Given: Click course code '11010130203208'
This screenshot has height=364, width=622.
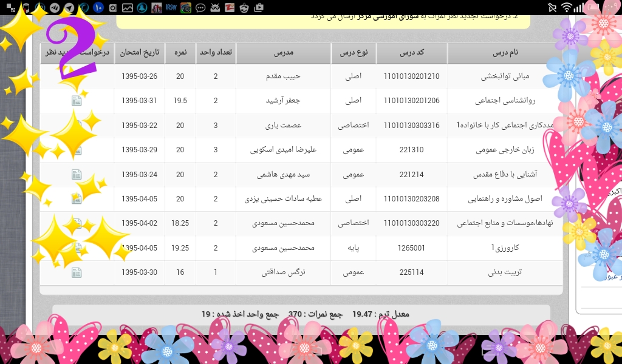Looking at the screenshot, I should [x=411, y=199].
